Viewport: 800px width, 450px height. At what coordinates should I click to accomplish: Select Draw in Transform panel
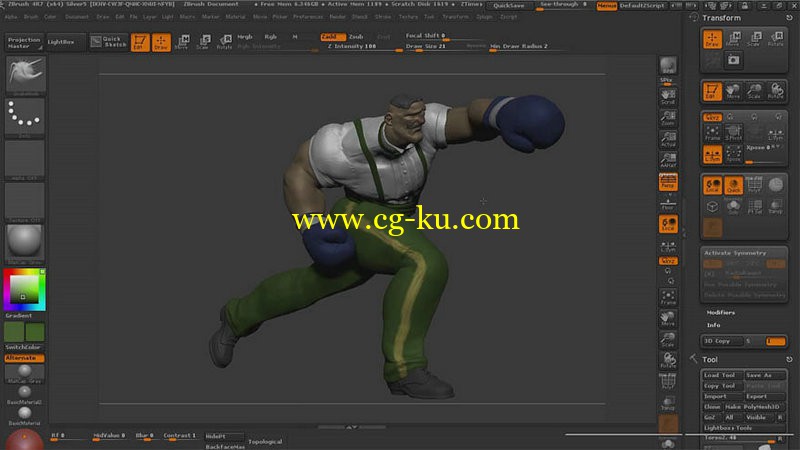pyautogui.click(x=712, y=39)
